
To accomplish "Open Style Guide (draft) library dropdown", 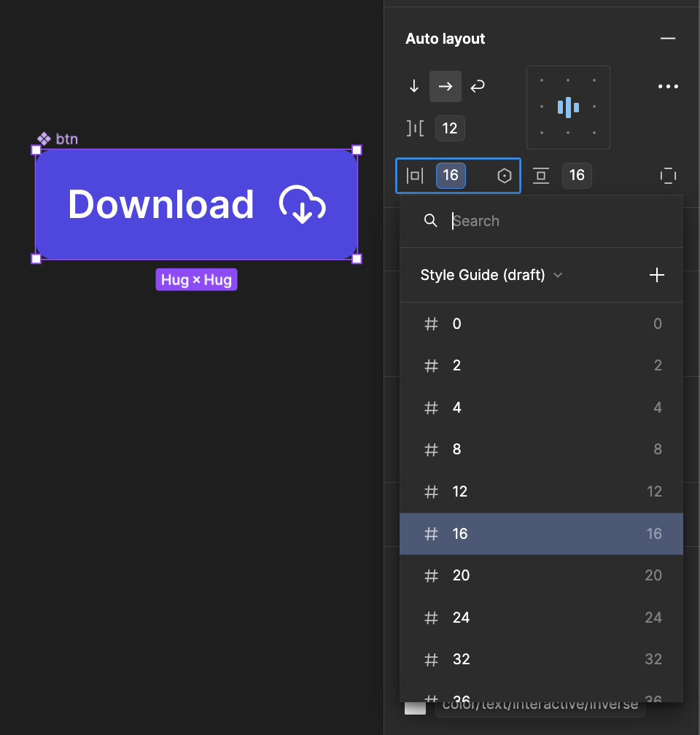I will (x=491, y=275).
